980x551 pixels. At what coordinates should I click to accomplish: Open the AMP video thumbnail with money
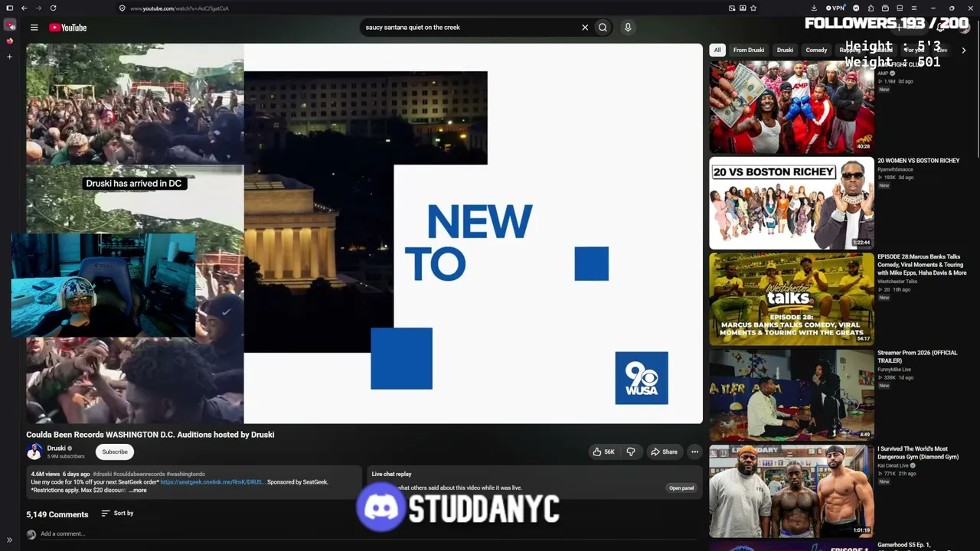[x=792, y=107]
